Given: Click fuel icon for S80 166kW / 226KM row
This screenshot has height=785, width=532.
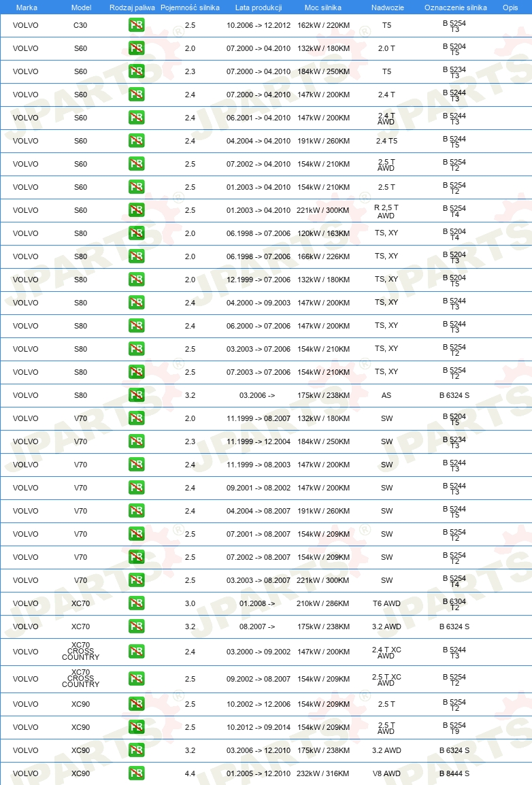Looking at the screenshot, I should (136, 256).
